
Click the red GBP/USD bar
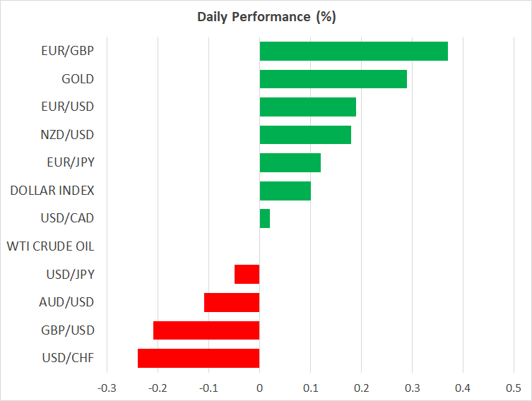point(206,330)
